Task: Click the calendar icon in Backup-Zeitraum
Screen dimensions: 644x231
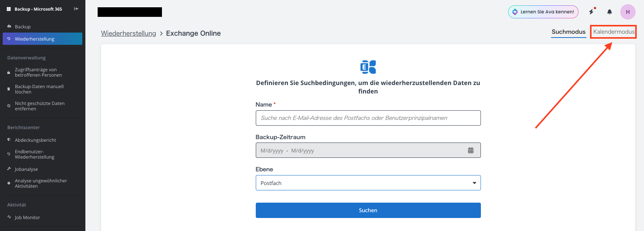Action: point(471,151)
